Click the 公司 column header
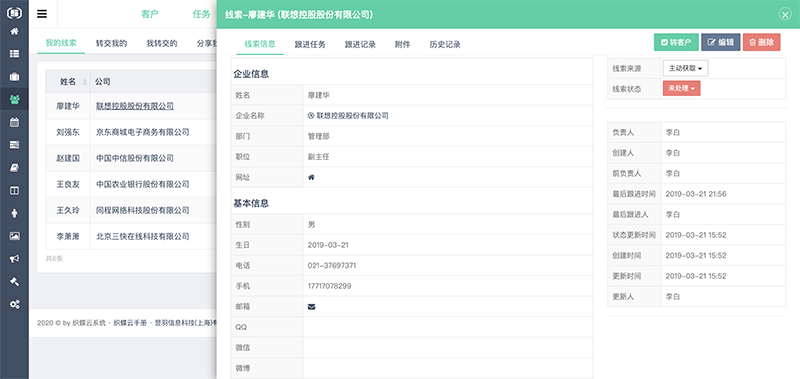 [103, 82]
